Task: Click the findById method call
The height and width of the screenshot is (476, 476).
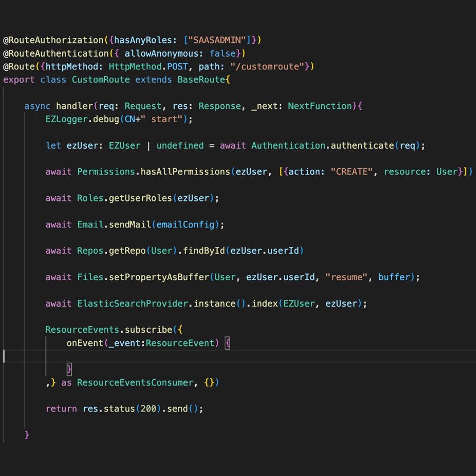Action: (204, 251)
